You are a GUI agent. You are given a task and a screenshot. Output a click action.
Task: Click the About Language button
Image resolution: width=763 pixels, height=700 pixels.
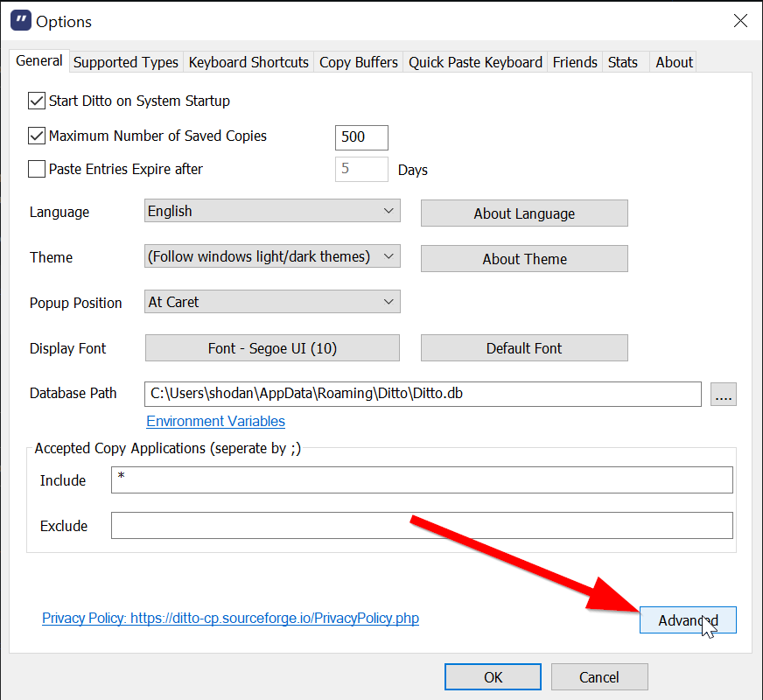point(524,213)
